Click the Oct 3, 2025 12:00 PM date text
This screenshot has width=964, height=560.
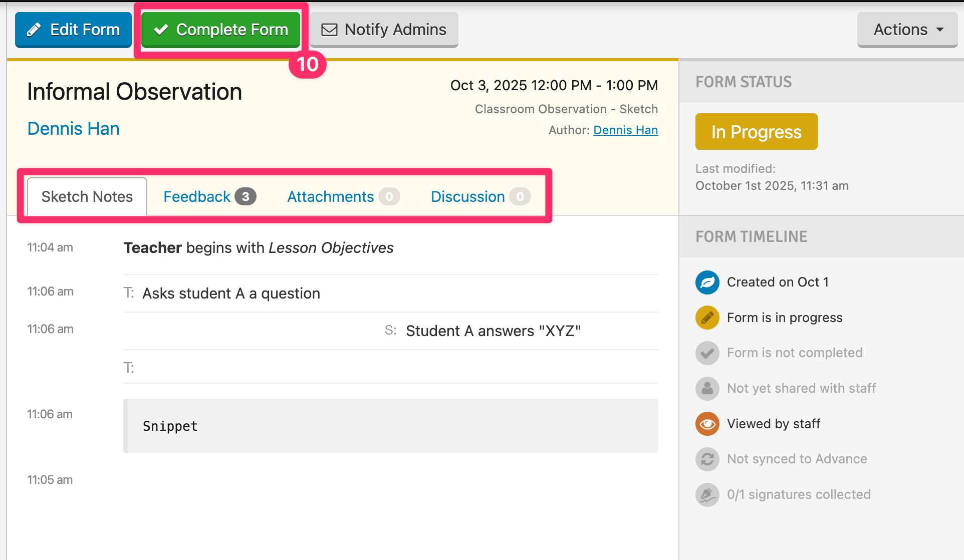click(x=554, y=85)
